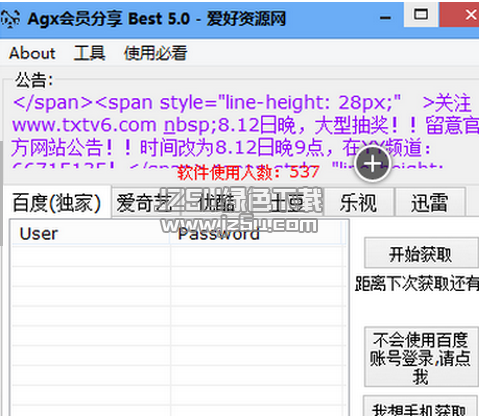479x420 pixels.
Task: Switch to the 百度(独家) tab
Action: tap(57, 203)
